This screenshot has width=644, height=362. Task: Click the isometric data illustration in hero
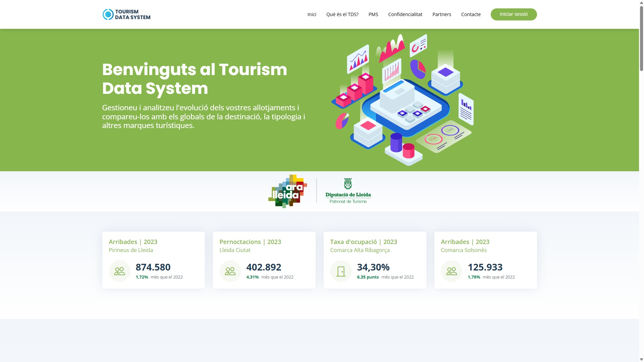pos(402,100)
